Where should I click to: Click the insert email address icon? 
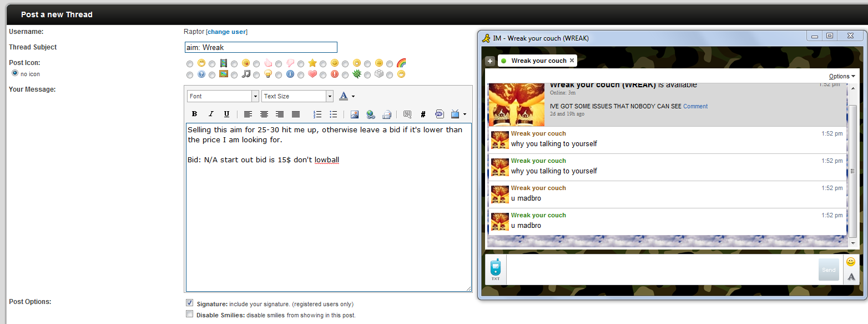pyautogui.click(x=386, y=114)
